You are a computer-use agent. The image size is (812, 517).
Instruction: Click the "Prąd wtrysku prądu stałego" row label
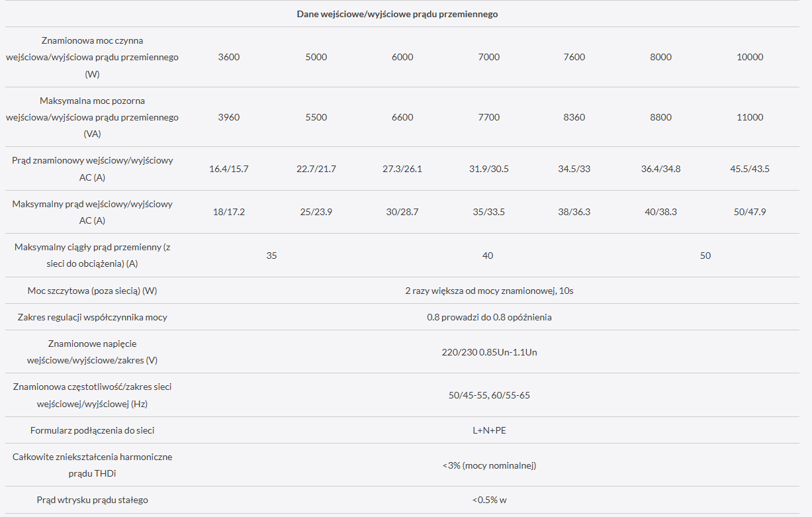(92, 500)
